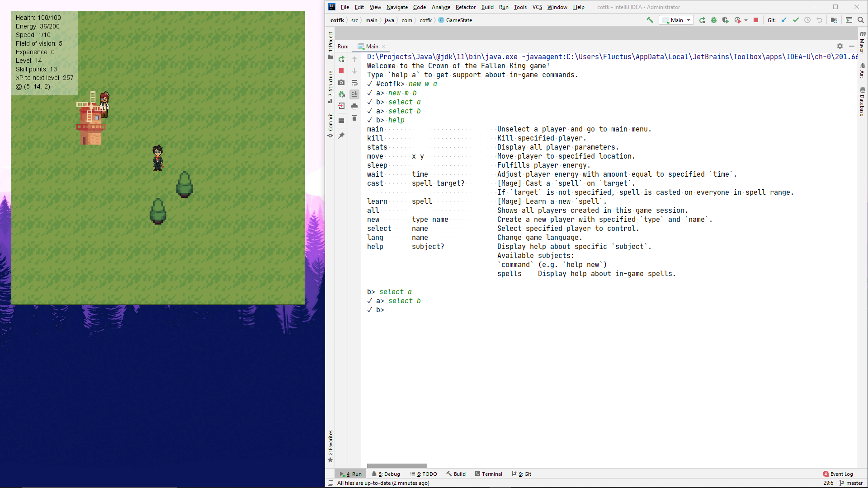
Task: Click the Git update project blue arrow
Action: coord(784,20)
